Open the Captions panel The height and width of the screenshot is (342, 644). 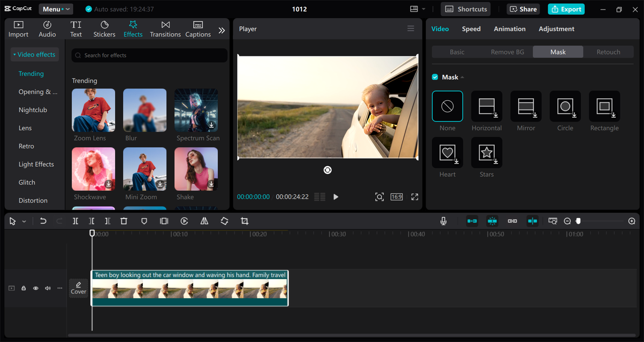(198, 29)
